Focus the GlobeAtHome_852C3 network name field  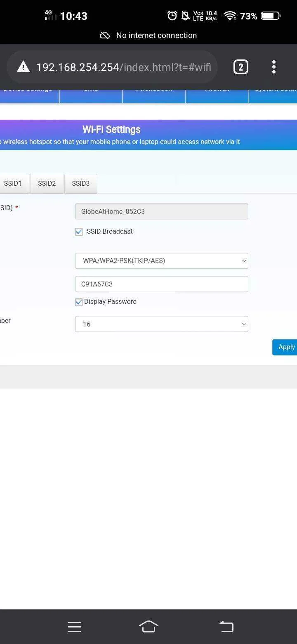tap(162, 211)
